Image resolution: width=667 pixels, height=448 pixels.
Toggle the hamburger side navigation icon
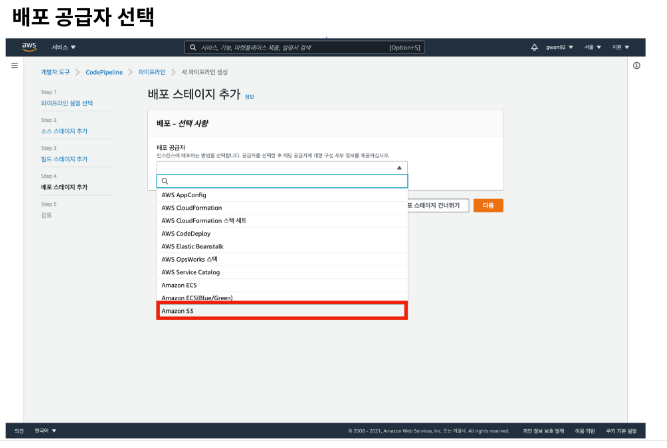point(14,66)
